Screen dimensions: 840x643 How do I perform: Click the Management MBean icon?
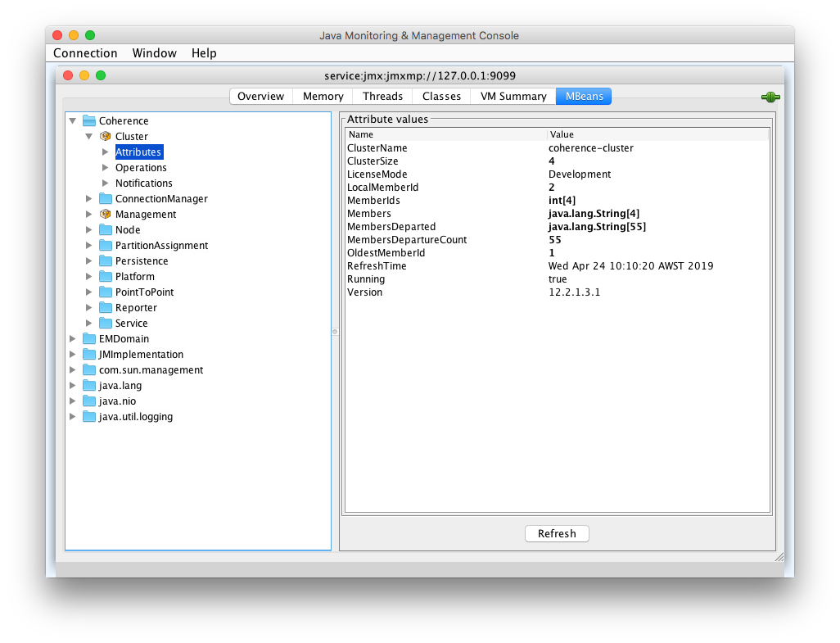click(105, 215)
